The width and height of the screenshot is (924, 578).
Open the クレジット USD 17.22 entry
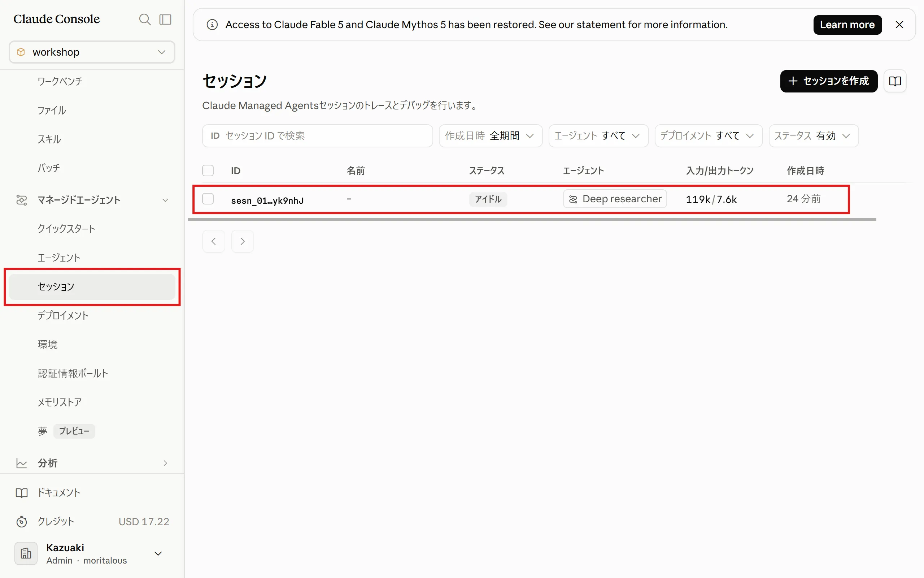[92, 521]
